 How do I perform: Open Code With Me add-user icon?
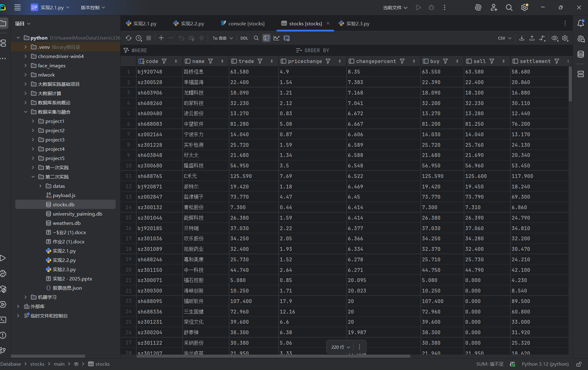tap(494, 7)
